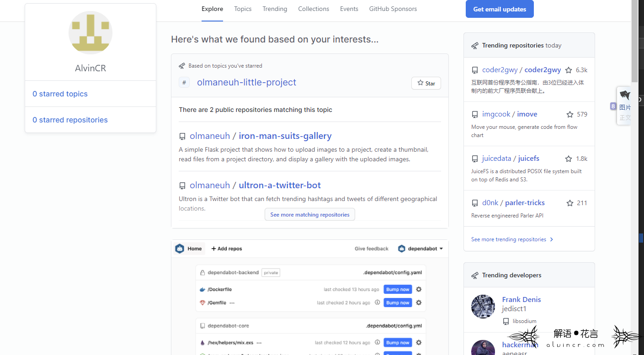This screenshot has width=644, height=355.
Task: Open the Events tab
Action: point(349,9)
